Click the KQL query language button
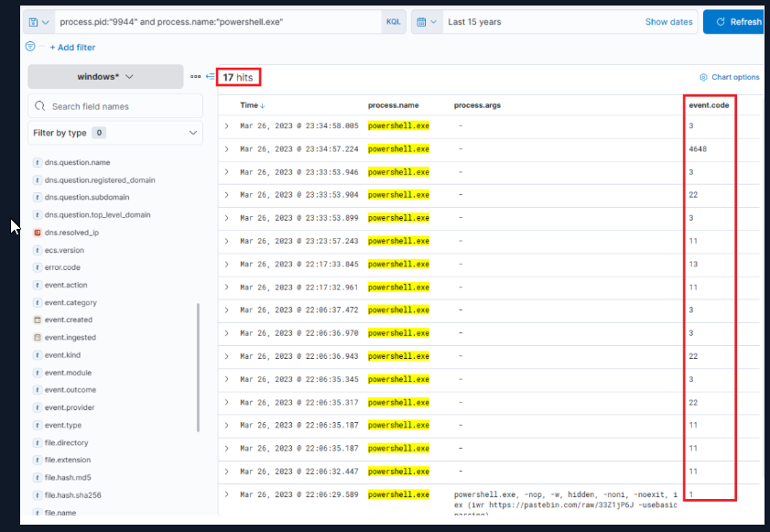770x532 pixels. click(394, 22)
